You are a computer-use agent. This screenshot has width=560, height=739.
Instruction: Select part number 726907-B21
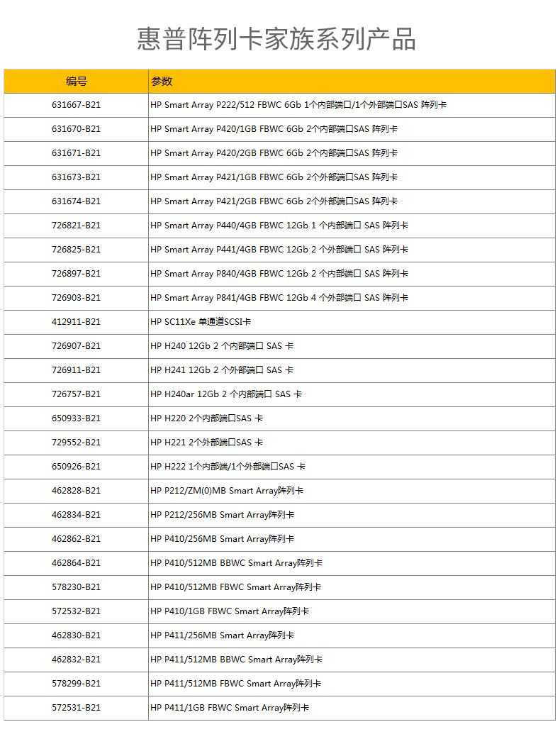click(x=76, y=346)
